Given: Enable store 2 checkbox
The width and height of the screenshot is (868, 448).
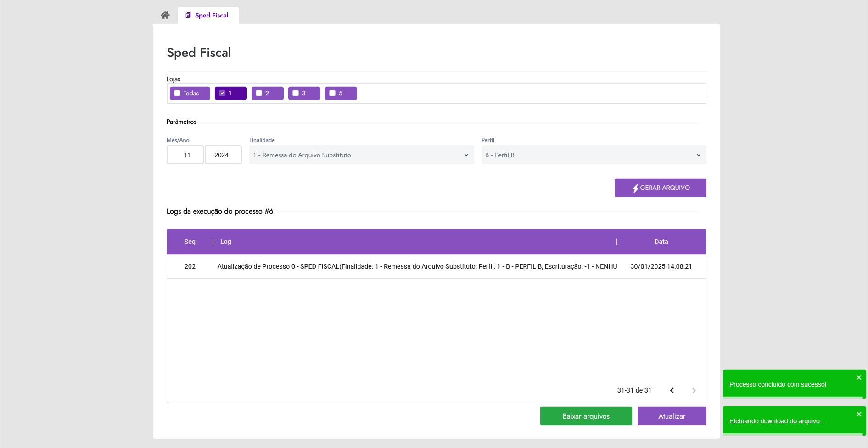Looking at the screenshot, I should click(x=259, y=93).
